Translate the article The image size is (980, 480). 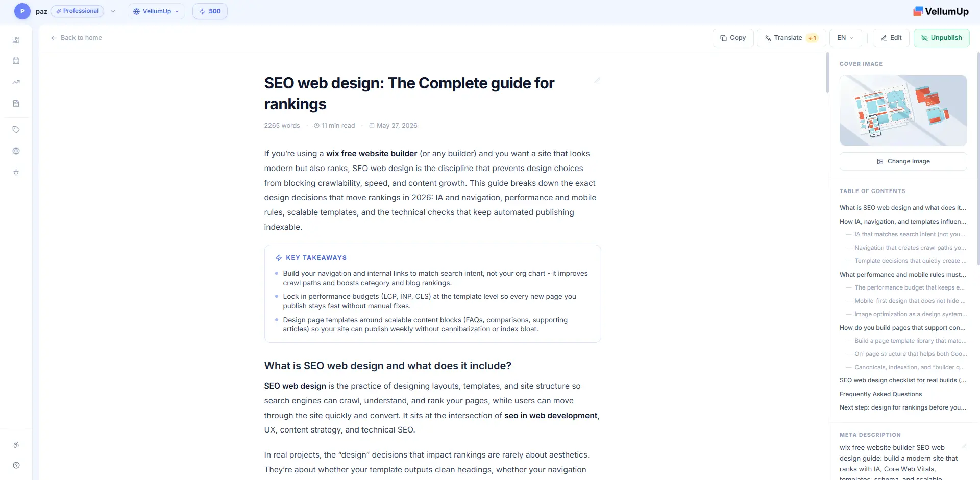click(792, 38)
